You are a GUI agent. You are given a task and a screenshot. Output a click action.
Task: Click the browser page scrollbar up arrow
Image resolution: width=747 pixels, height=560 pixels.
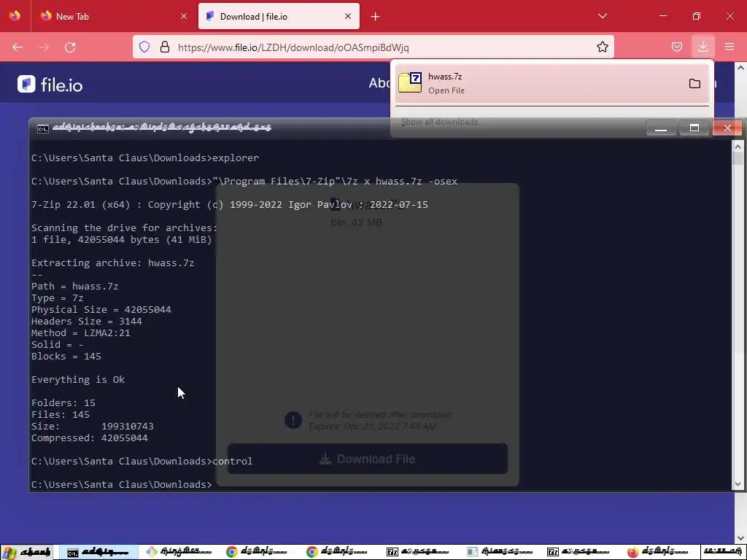(741, 68)
